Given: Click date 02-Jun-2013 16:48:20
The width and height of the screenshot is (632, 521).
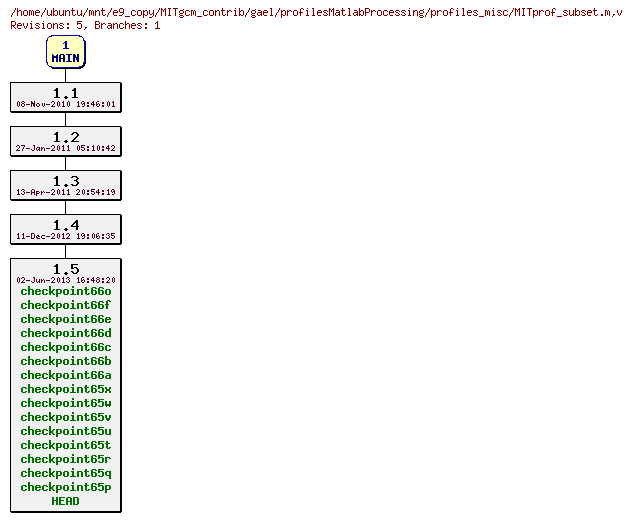Looking at the screenshot, I should 66,280.
